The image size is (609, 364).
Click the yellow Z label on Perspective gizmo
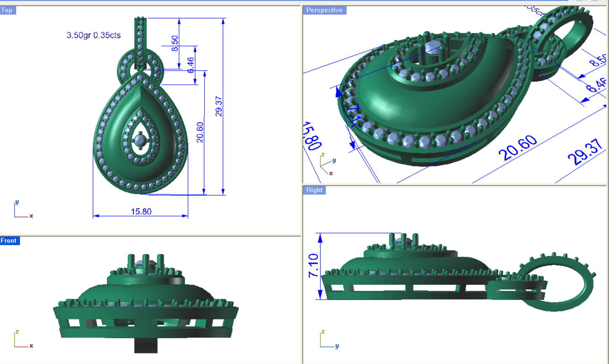tap(322, 155)
